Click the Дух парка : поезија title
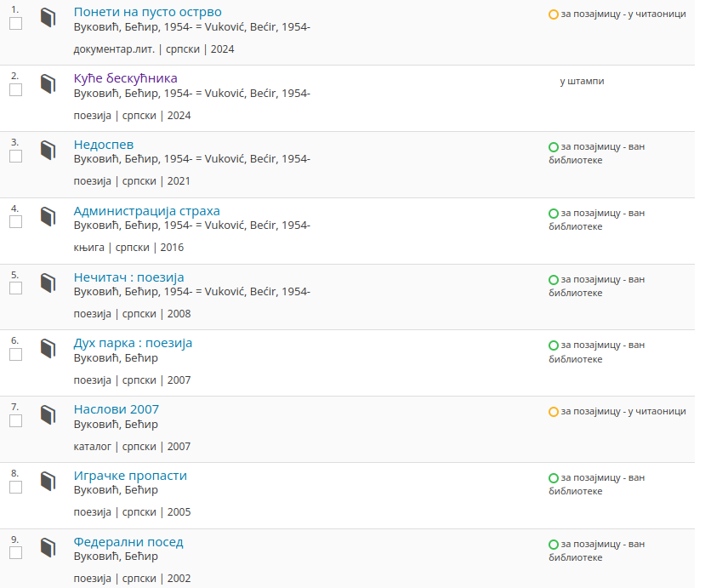 click(133, 343)
